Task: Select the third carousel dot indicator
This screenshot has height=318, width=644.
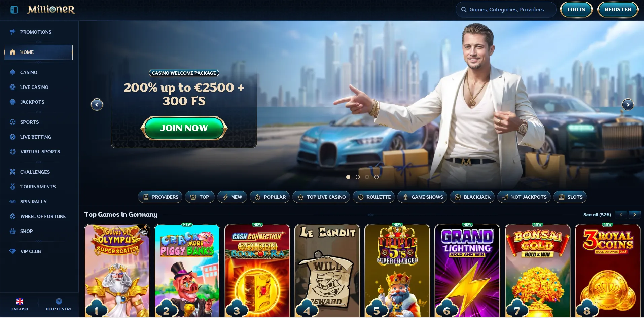Action: click(367, 177)
